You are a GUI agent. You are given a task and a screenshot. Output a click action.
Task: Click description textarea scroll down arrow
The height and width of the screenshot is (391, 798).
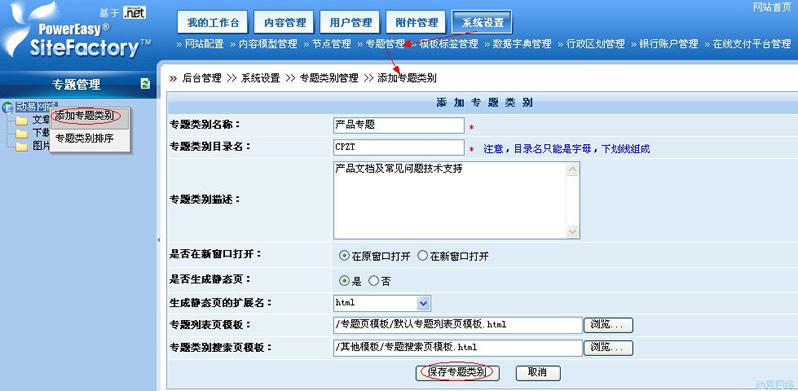573,232
